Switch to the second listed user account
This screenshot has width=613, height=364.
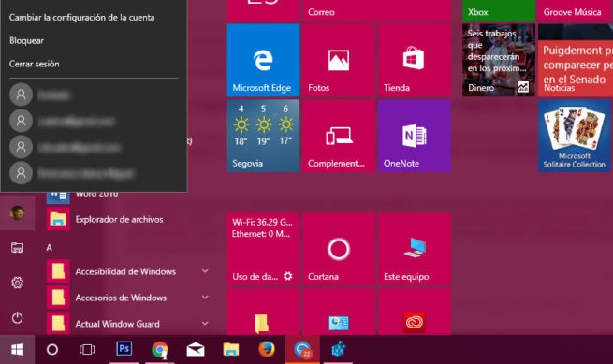pyautogui.click(x=94, y=122)
